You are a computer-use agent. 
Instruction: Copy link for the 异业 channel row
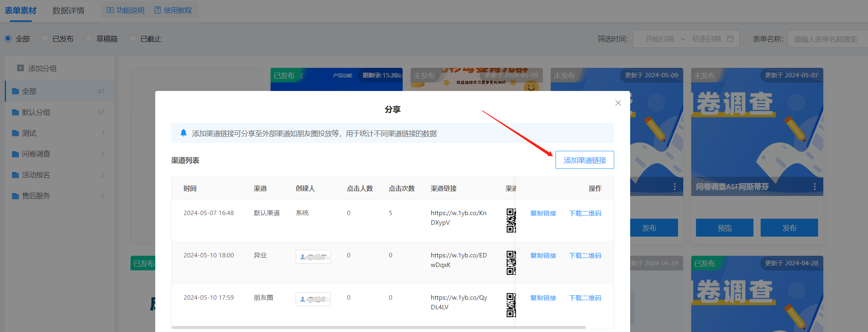[543, 255]
